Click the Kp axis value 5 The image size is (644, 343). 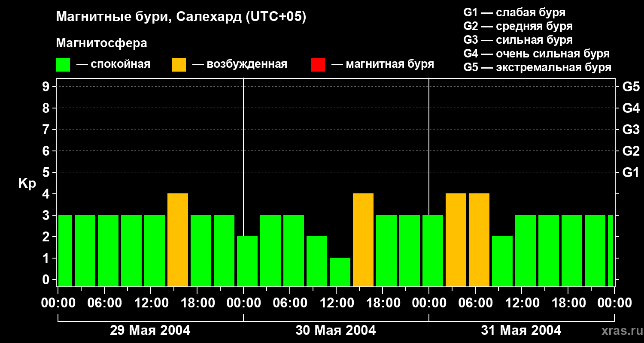pos(47,172)
